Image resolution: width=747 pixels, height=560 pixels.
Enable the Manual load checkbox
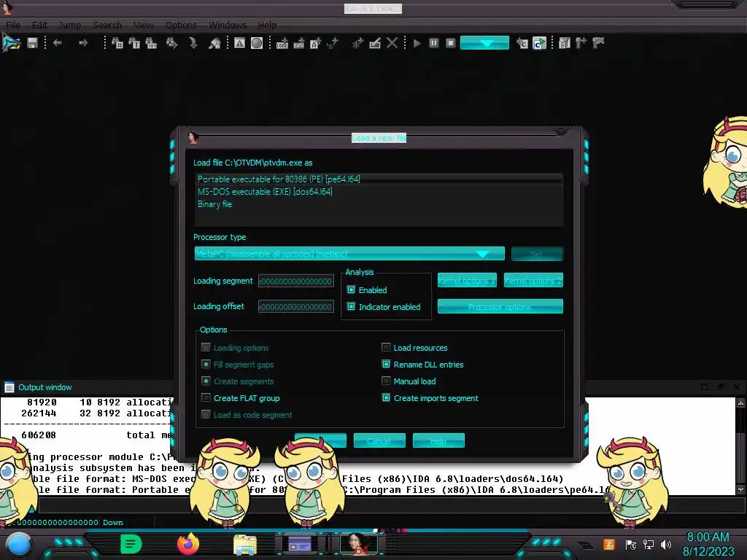coord(386,381)
